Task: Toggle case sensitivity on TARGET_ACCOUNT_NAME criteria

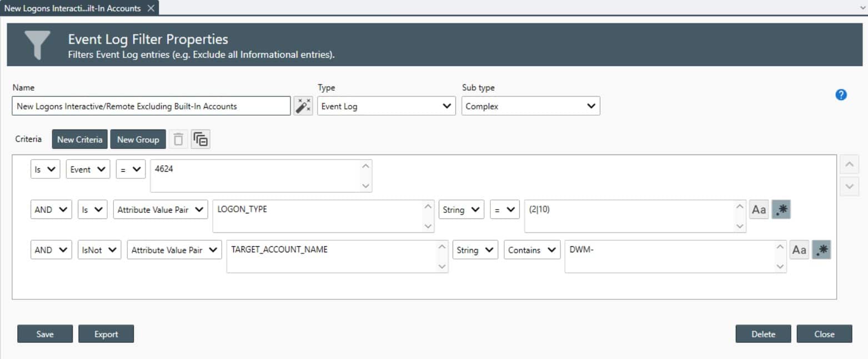Action: (799, 250)
